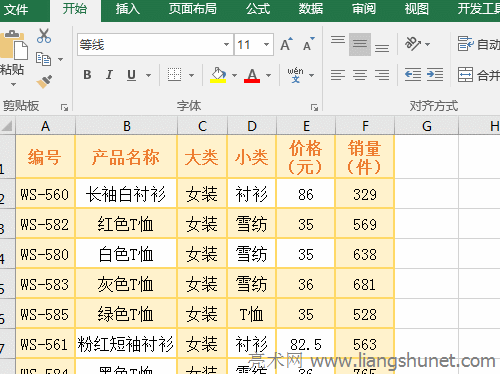Click the Cut scissors icon
This screenshot has width=500, height=374.
click(x=44, y=36)
